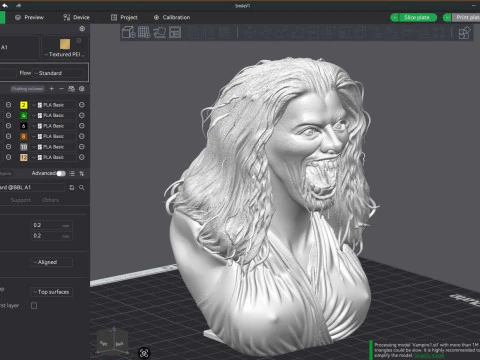The image size is (480, 360).
Task: Click brown filament 8 color swatch
Action: pos(24,136)
